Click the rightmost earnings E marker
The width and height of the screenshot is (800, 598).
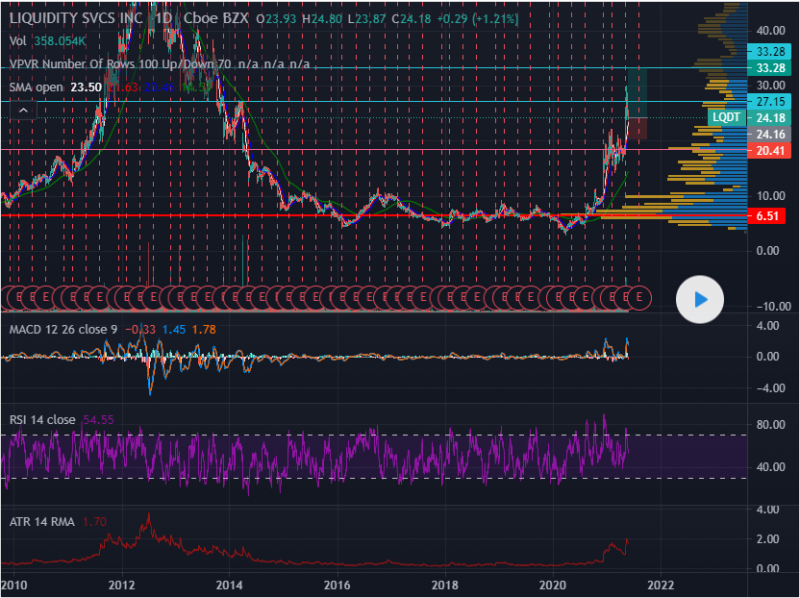click(640, 296)
